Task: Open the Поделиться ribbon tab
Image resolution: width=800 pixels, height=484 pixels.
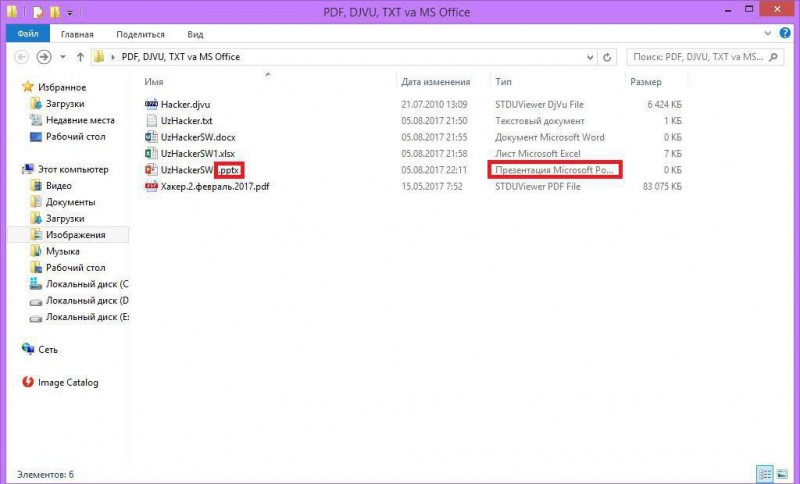Action: [x=140, y=34]
